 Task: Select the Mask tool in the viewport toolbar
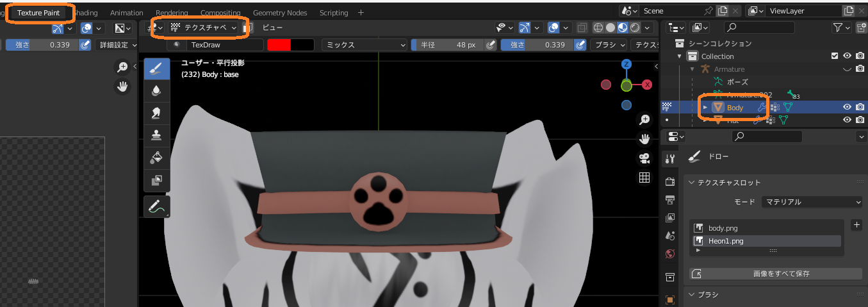157,180
